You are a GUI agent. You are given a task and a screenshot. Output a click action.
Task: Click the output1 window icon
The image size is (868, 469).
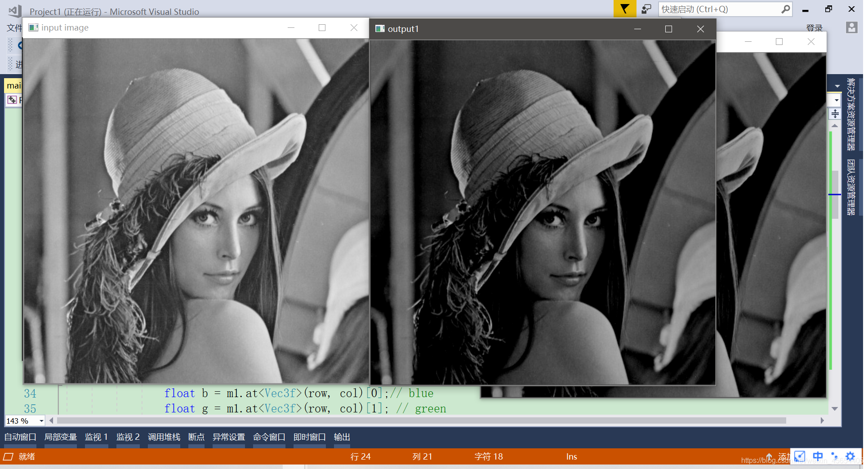(380, 29)
